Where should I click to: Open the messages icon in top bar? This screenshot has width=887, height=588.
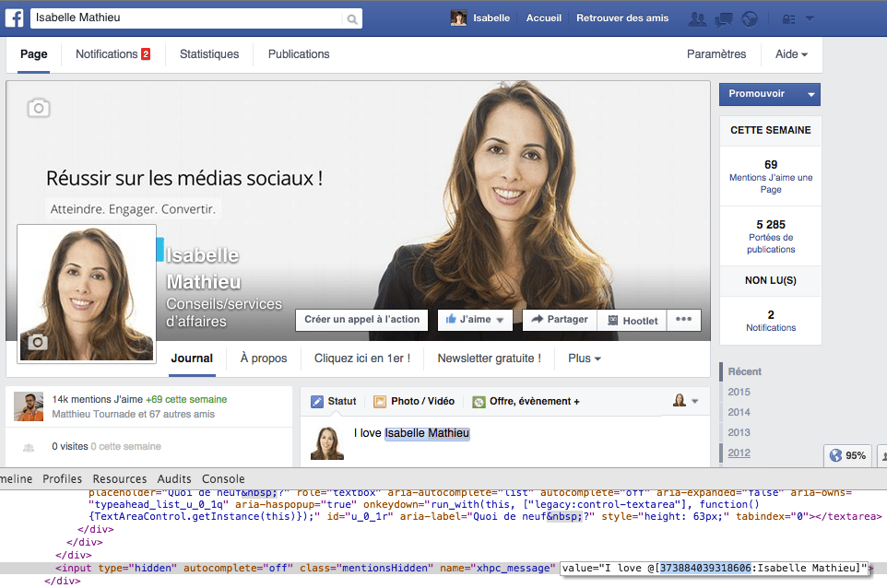[724, 18]
